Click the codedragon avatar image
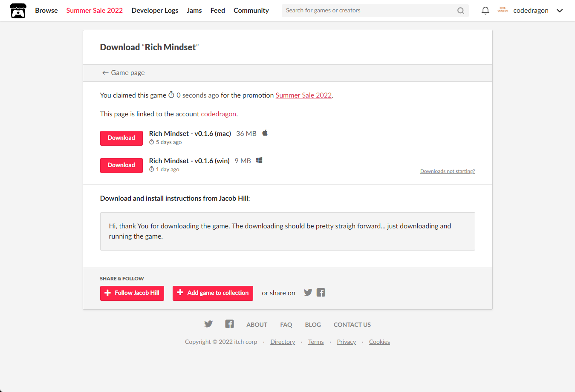 503,10
